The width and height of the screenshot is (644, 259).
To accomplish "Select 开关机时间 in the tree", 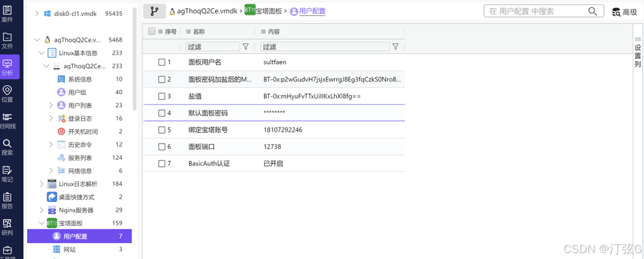I will pyautogui.click(x=83, y=132).
